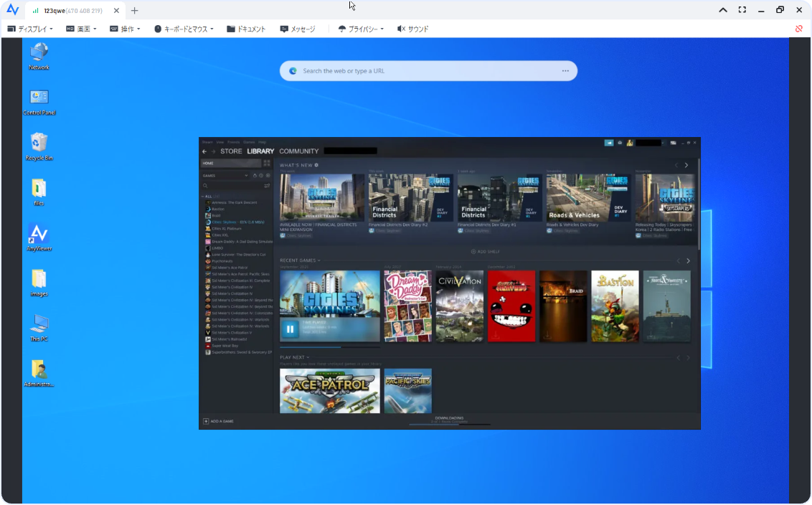Click the Steam announcements megaphone icon
The width and height of the screenshot is (812, 505).
(x=609, y=143)
